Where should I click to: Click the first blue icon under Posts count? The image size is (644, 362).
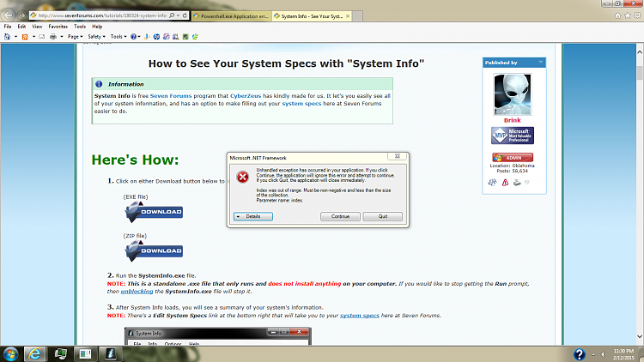tap(492, 183)
